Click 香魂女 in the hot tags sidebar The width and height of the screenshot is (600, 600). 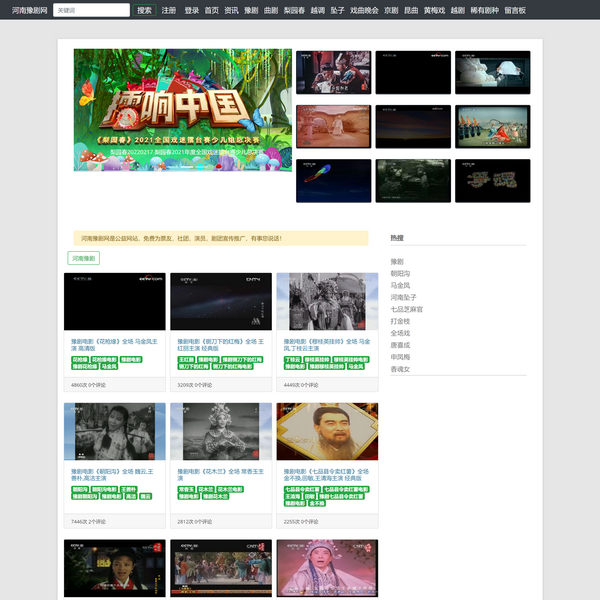point(400,369)
